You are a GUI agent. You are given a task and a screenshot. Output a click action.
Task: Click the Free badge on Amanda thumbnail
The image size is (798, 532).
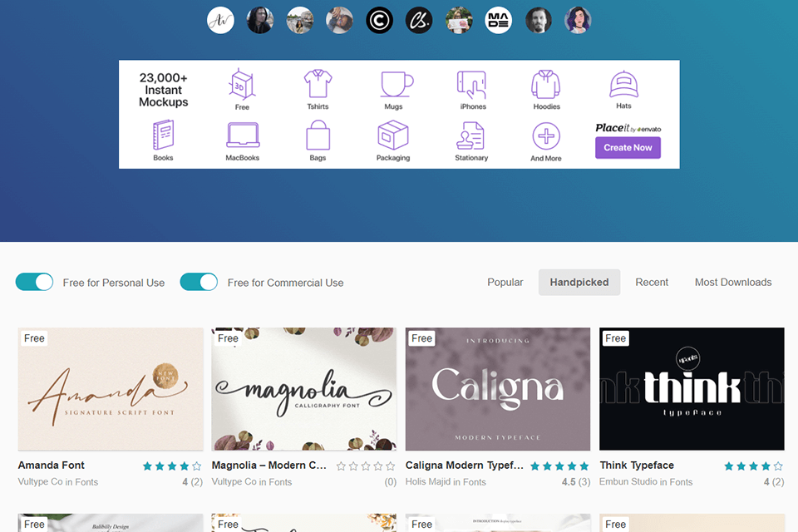click(34, 338)
